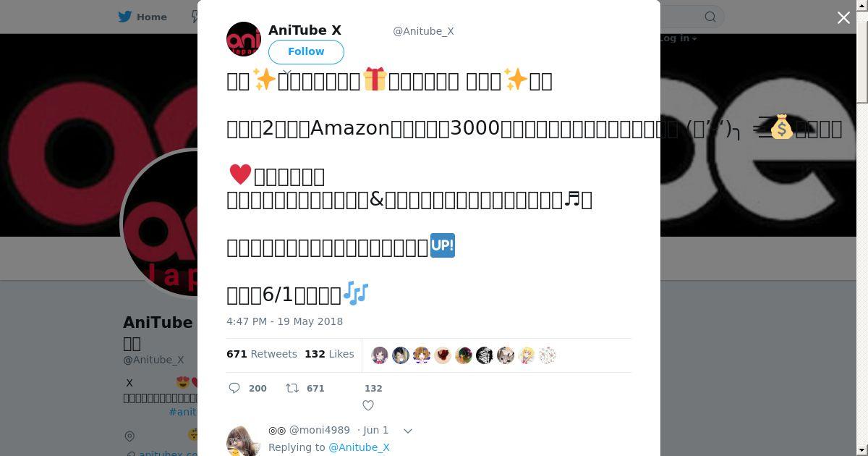Image resolution: width=868 pixels, height=456 pixels.
Task: Open the first liker's avatar
Action: tap(380, 355)
